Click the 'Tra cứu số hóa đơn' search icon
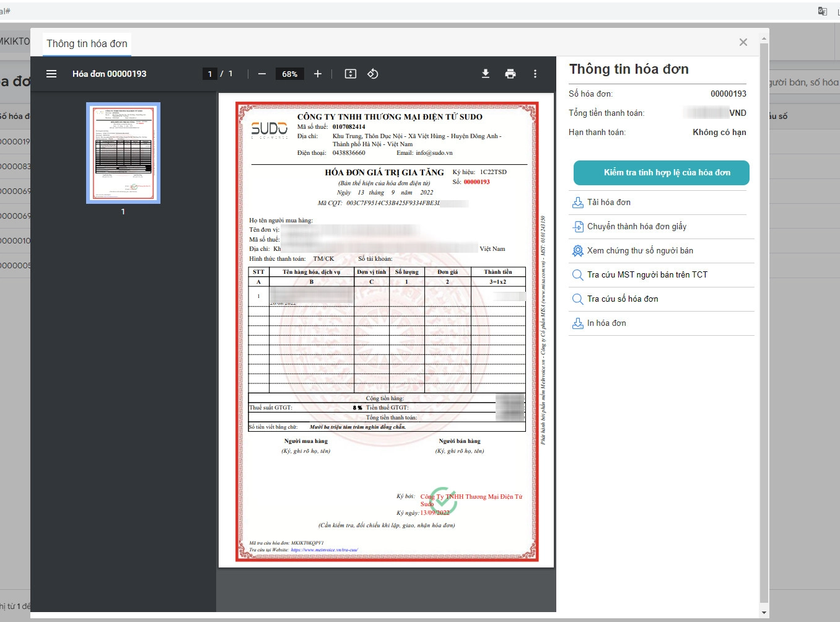Viewport: 840px width, 622px height. [577, 299]
